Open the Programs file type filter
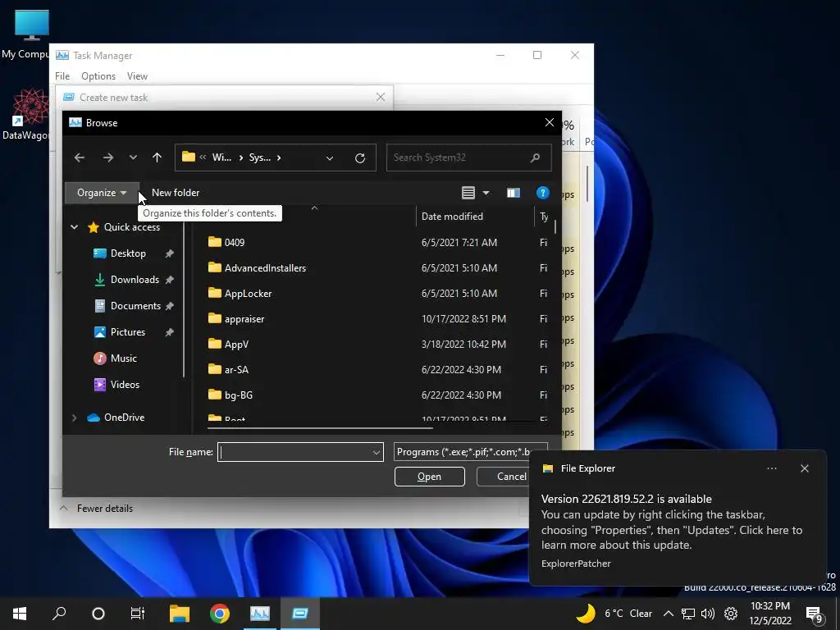 click(470, 452)
